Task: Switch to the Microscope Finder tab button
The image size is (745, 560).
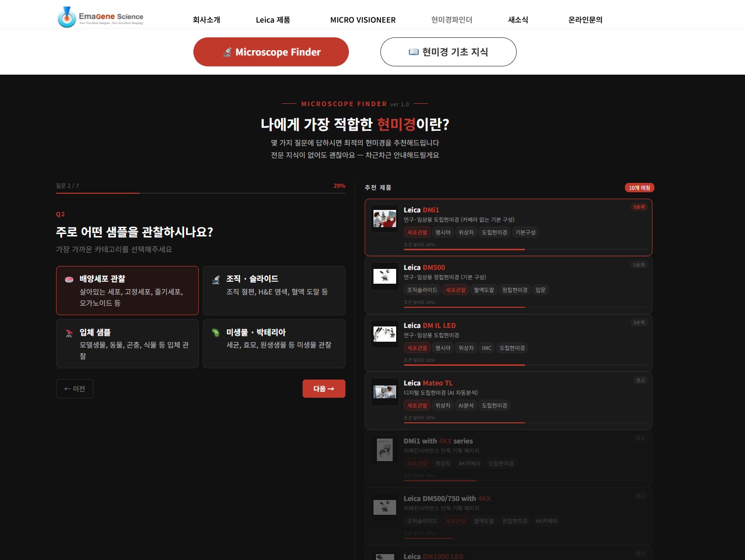Action: tap(271, 52)
